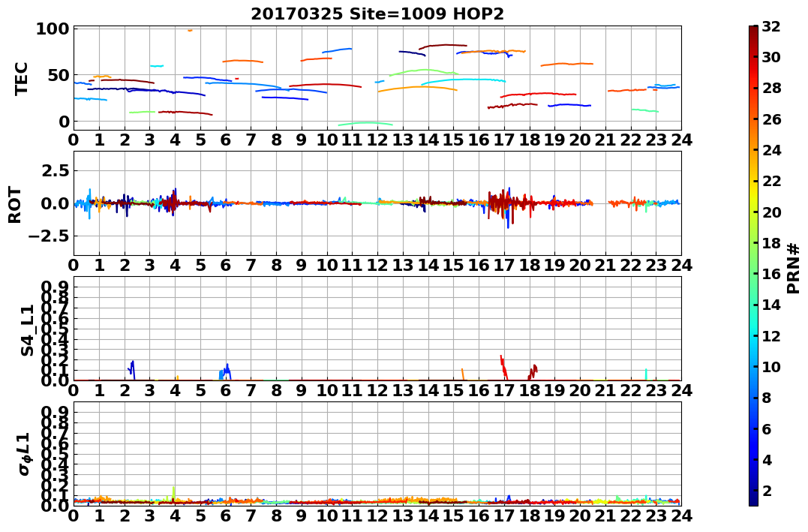Select colorbar tick label 14
808x532 pixels.
tap(771, 305)
